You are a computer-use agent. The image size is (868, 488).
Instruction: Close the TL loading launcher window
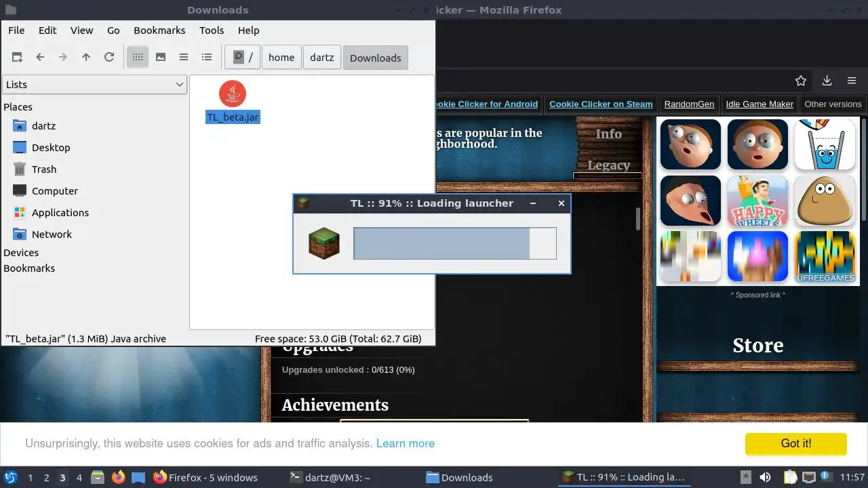561,203
